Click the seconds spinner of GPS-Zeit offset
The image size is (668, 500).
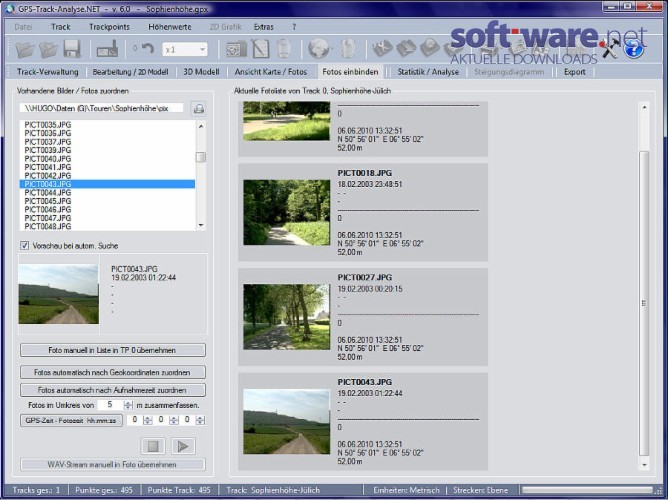pos(200,420)
